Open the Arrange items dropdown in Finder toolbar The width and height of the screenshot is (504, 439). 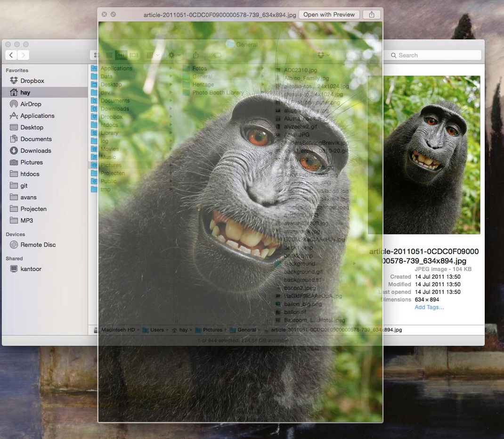pos(153,55)
